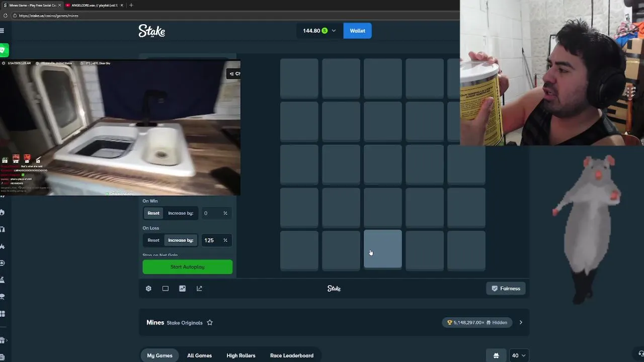The image size is (644, 362).
Task: Open the Fairness dialog
Action: [x=506, y=289]
